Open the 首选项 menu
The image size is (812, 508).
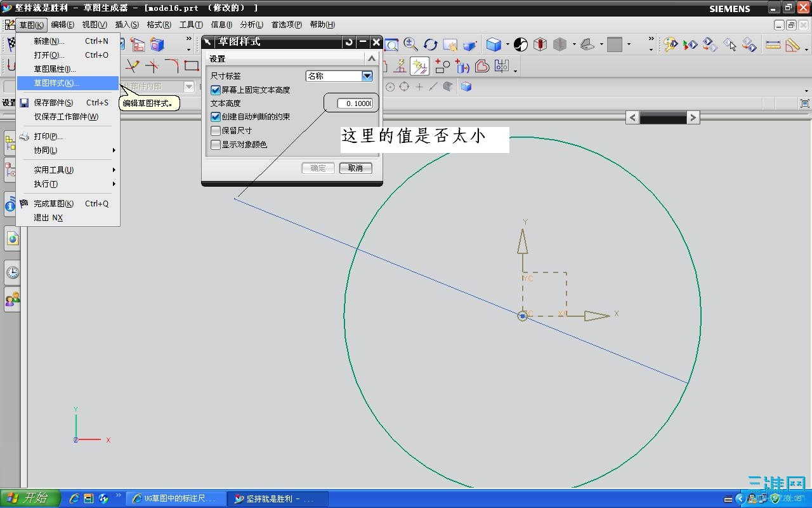point(287,25)
